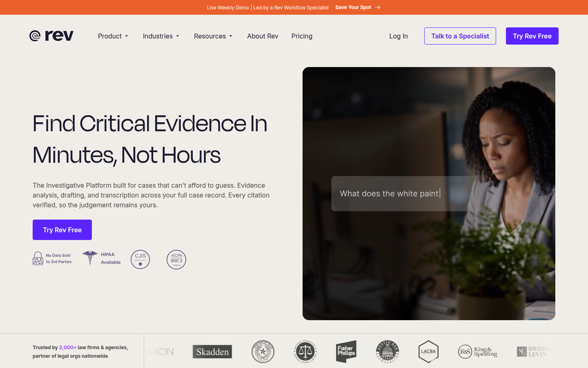Click the Talk to a Specialist button
Viewport: 588px width, 368px height.
pos(460,36)
